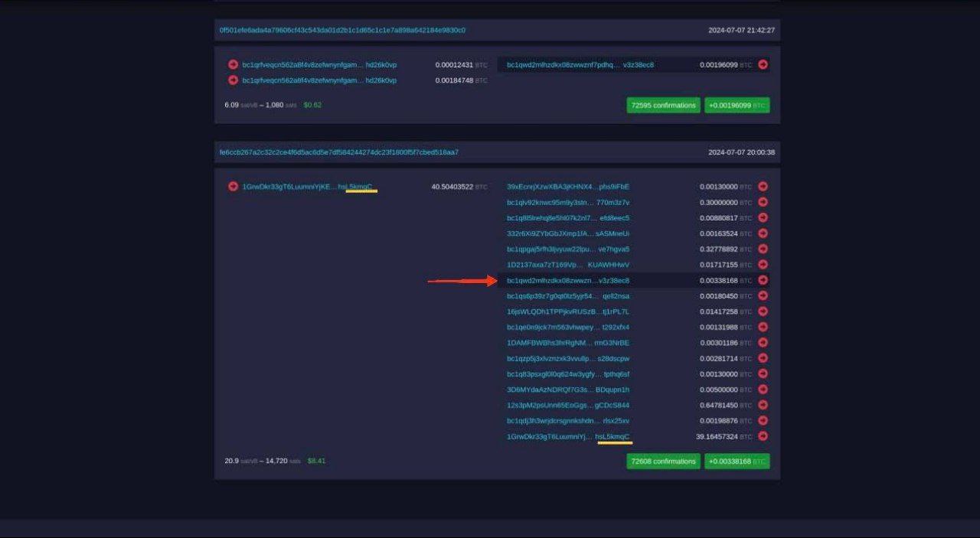Click red arrow next to 0.64781450 BTC output
Viewport: 980px width, 538px height.
pos(763,405)
